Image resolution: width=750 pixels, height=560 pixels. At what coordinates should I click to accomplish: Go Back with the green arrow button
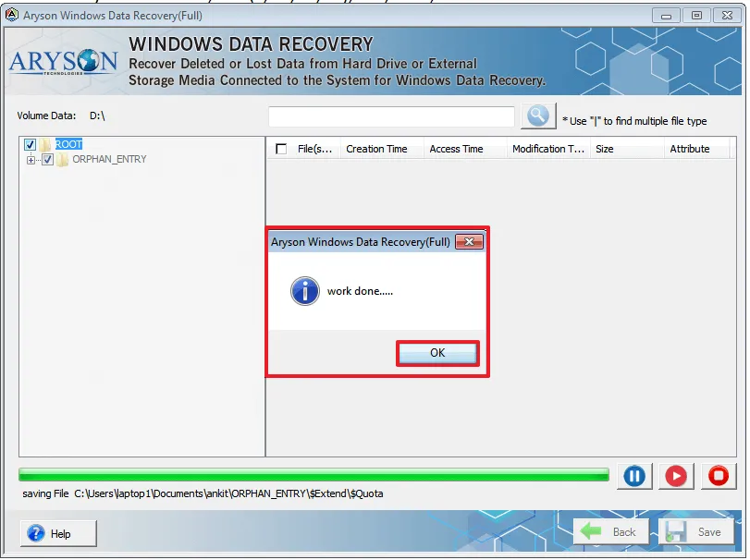(610, 531)
